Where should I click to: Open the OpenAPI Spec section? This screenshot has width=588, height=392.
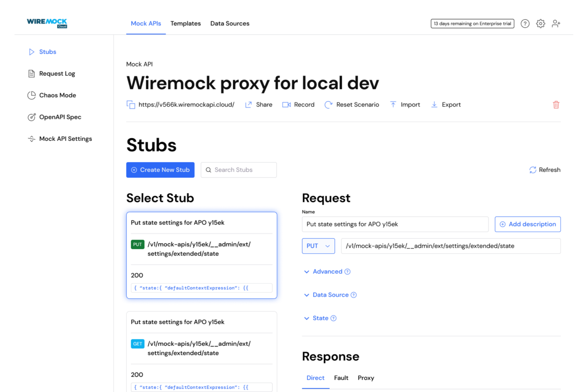pyautogui.click(x=60, y=117)
